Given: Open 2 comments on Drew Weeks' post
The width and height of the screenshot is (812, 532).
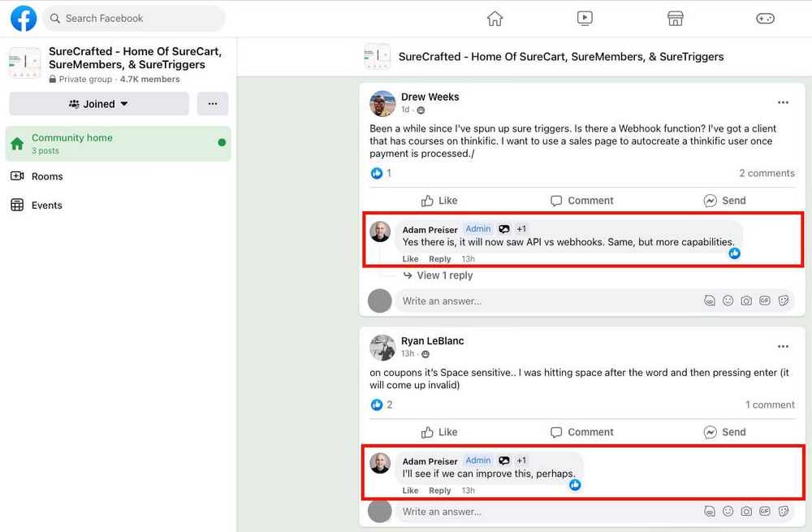Looking at the screenshot, I should click(x=767, y=173).
